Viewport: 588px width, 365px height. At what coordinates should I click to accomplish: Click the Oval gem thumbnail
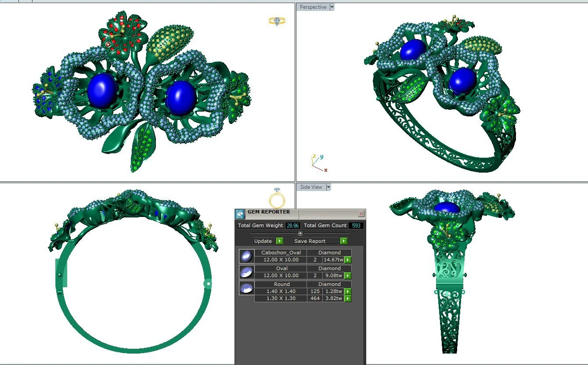click(246, 272)
